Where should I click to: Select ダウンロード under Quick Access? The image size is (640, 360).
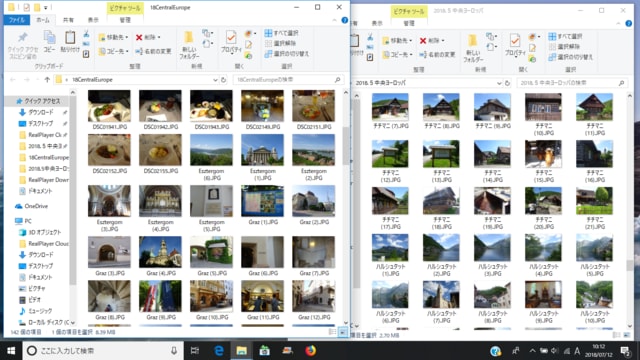click(40, 112)
